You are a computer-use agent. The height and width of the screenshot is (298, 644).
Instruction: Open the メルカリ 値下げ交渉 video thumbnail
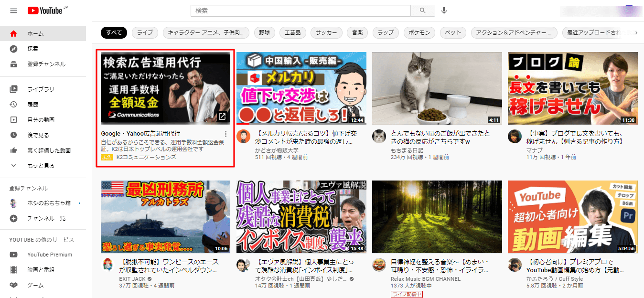(301, 88)
